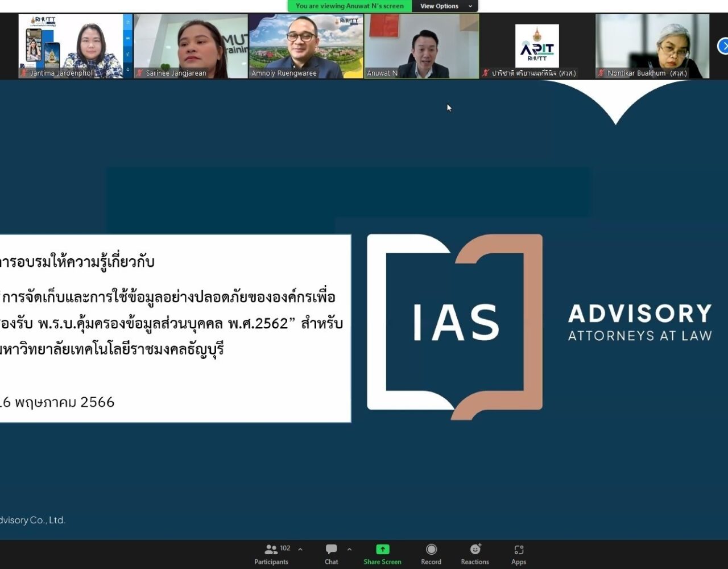Image resolution: width=728 pixels, height=569 pixels.
Task: Click the IAS logo on the slide
Action: coord(454,327)
